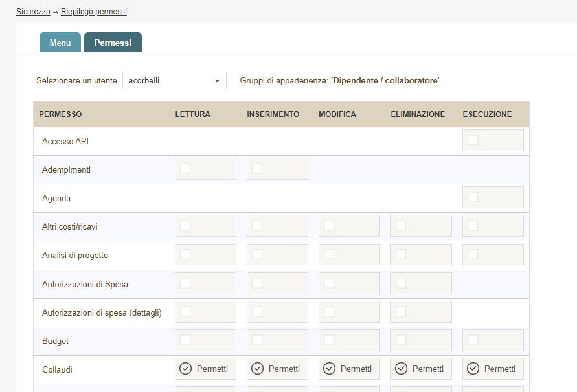This screenshot has width=577, height=392.
Task: Click the Riepilogo permessi breadcrumb link
Action: [x=94, y=12]
